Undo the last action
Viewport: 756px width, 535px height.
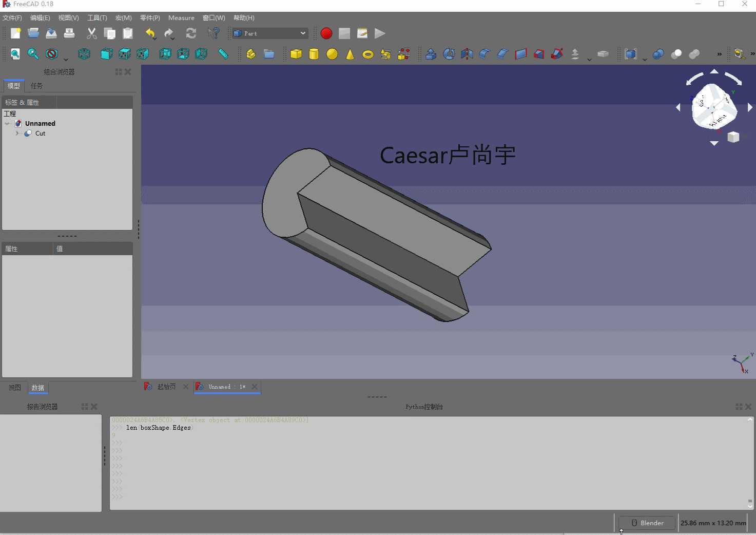coord(150,33)
